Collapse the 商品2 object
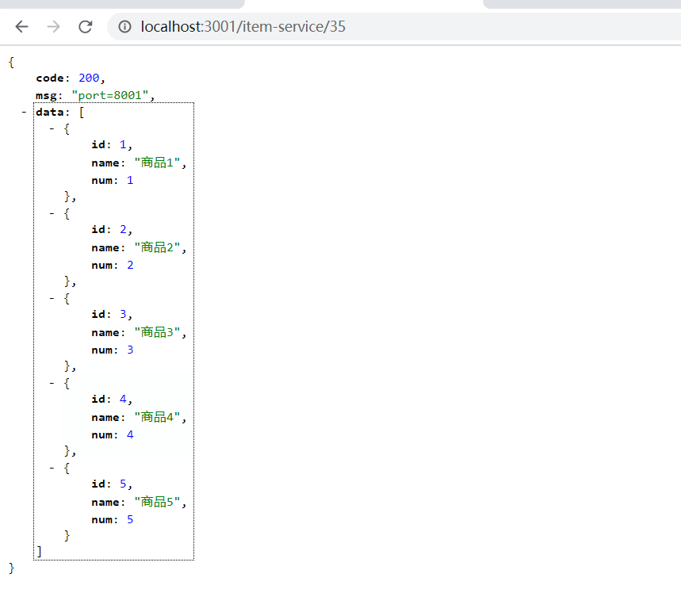Screen dimensions: 681x616 [52, 213]
